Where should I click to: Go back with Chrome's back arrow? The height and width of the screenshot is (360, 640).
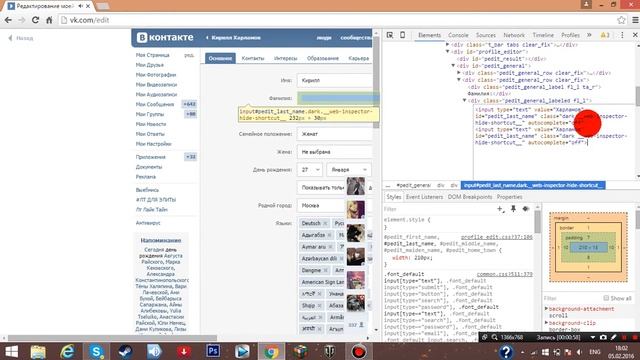pos(8,20)
